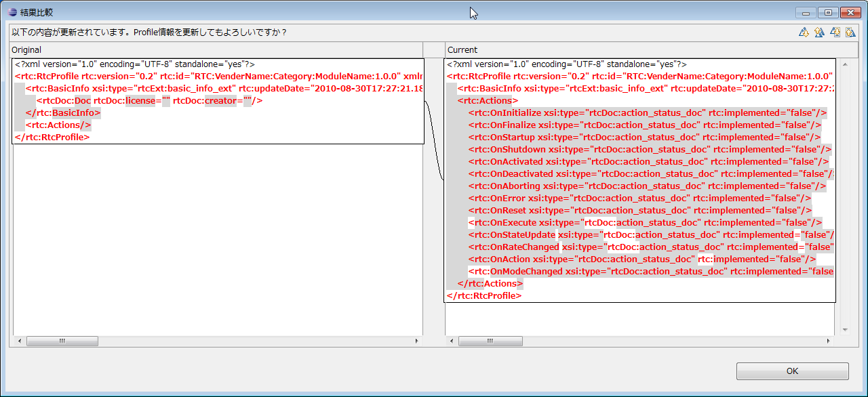Screen dimensions: 868x397
Task: Go to the previous difference icon
Action: [x=819, y=32]
